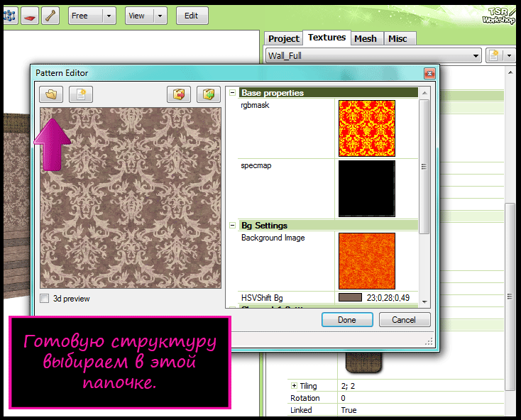Click the rgbmask property label

click(255, 105)
